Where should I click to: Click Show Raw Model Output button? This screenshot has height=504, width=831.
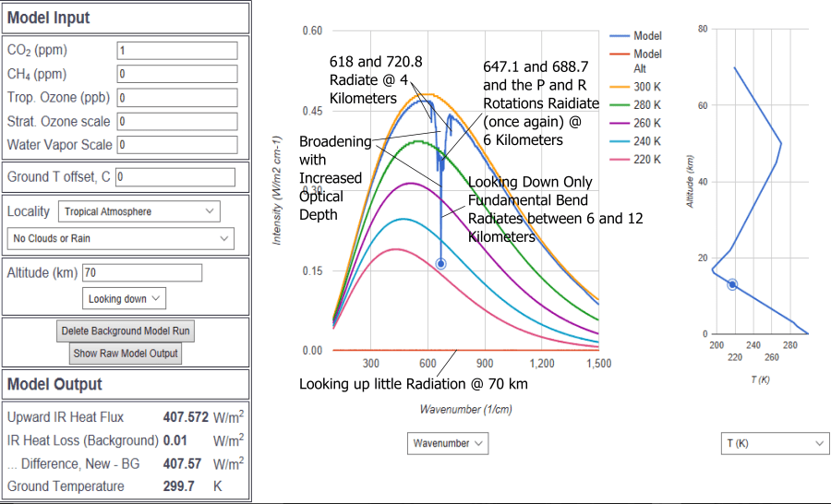tap(126, 354)
